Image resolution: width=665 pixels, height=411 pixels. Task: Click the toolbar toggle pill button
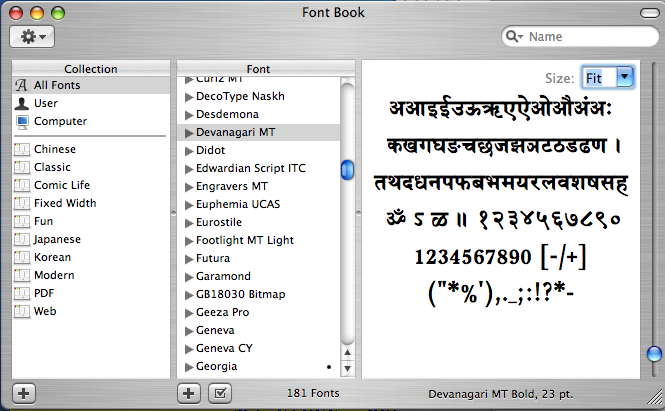(649, 13)
